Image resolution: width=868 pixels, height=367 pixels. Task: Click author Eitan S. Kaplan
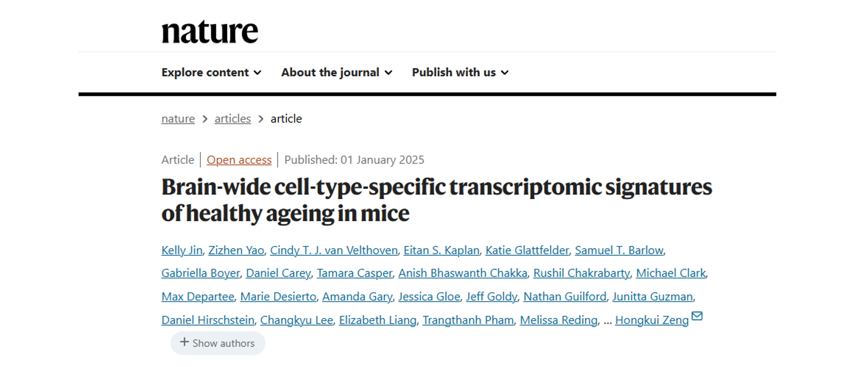click(441, 250)
